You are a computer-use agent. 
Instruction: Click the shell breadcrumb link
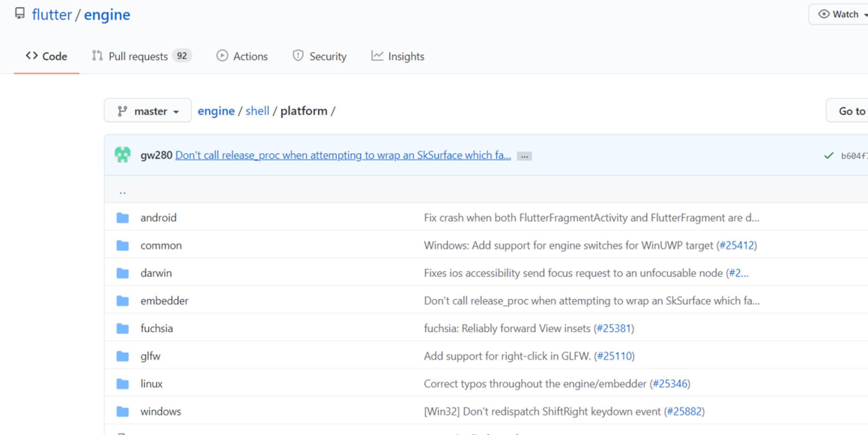pos(257,111)
